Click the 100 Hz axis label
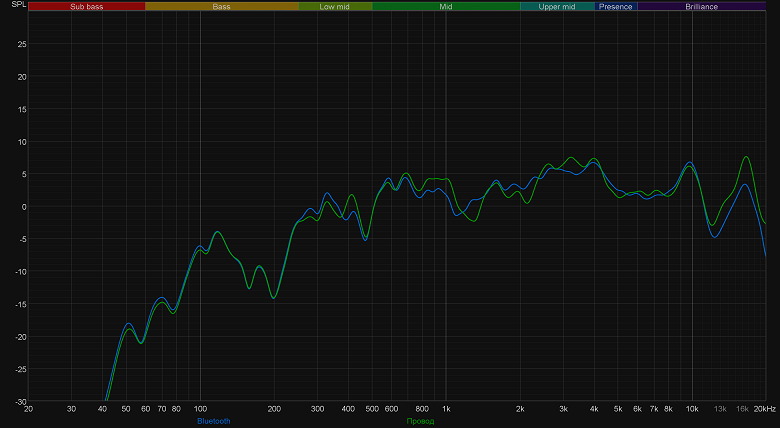780x428 pixels. pos(200,409)
